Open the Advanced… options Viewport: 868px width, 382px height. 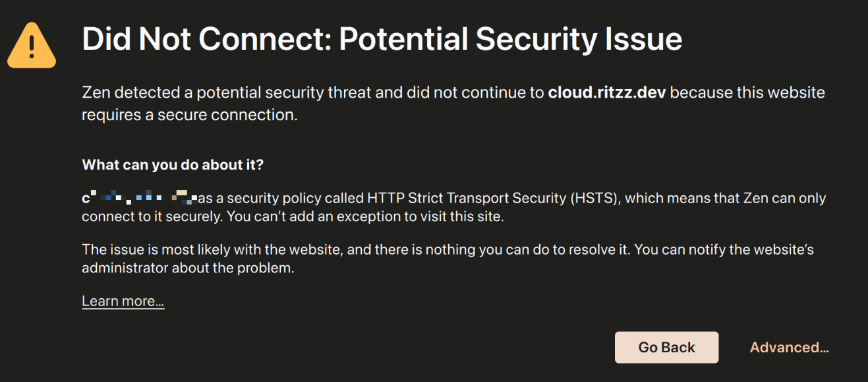click(790, 347)
